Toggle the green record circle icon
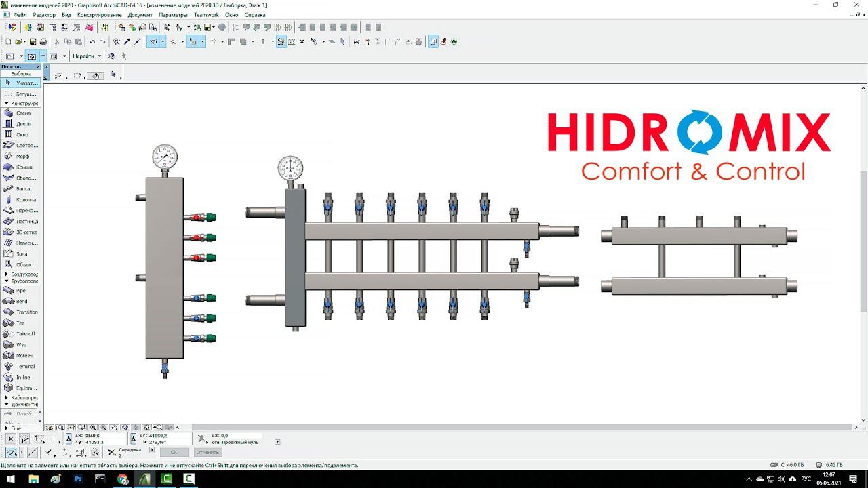868x488 pixels. [x=454, y=42]
